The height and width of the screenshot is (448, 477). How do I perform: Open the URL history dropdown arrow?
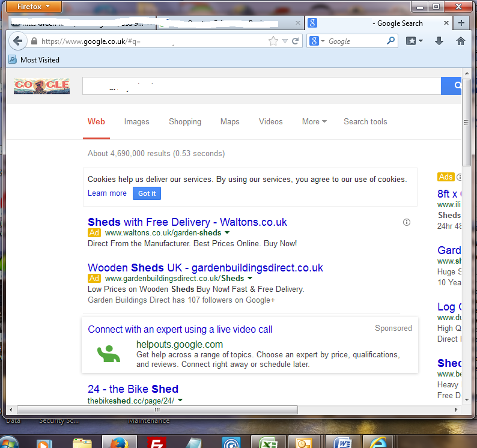point(285,41)
